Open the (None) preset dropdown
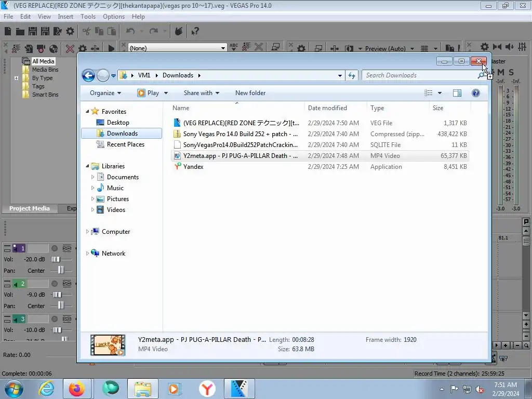The image size is (532, 399). click(223, 48)
